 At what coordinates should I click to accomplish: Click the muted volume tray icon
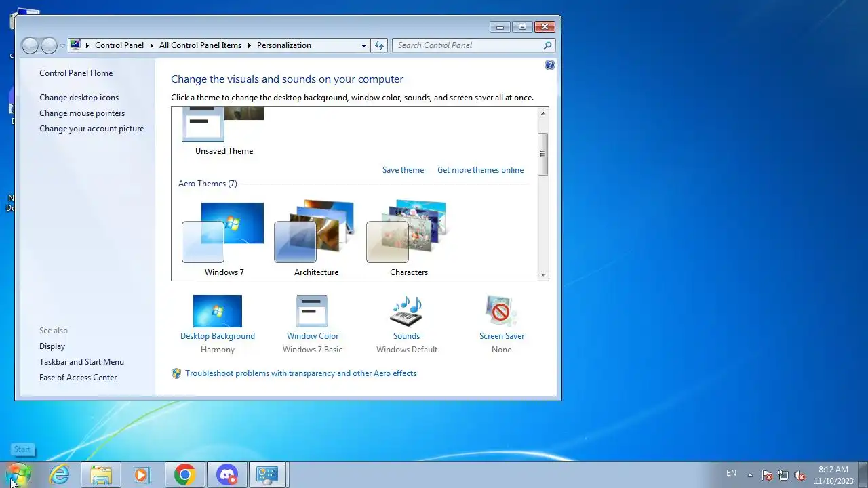click(x=800, y=475)
